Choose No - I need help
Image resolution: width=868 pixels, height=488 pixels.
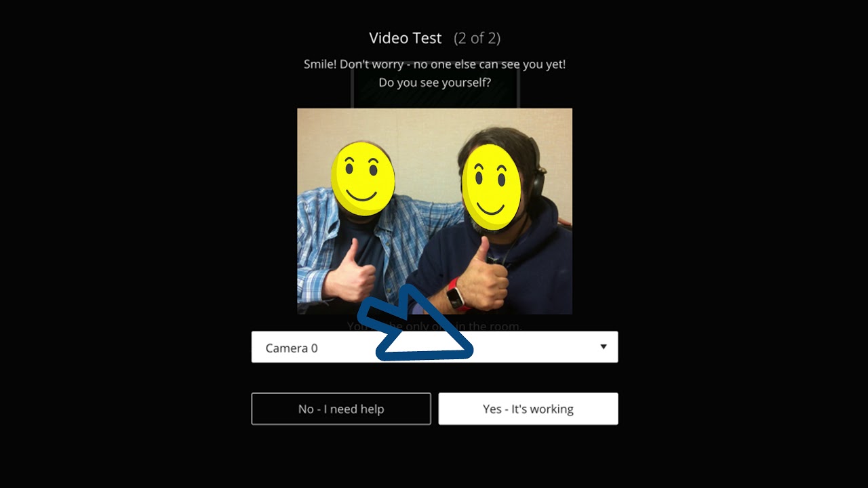341,409
